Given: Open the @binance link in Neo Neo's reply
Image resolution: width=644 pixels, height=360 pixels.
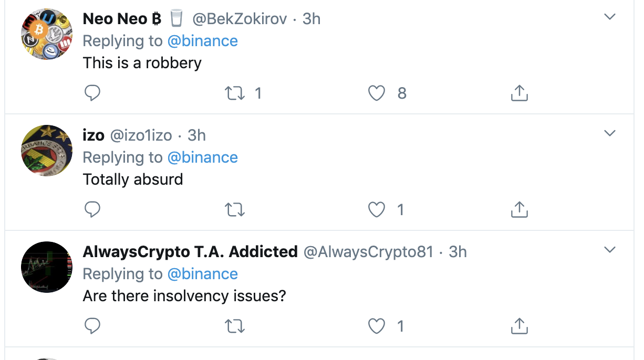Looking at the screenshot, I should [x=202, y=41].
